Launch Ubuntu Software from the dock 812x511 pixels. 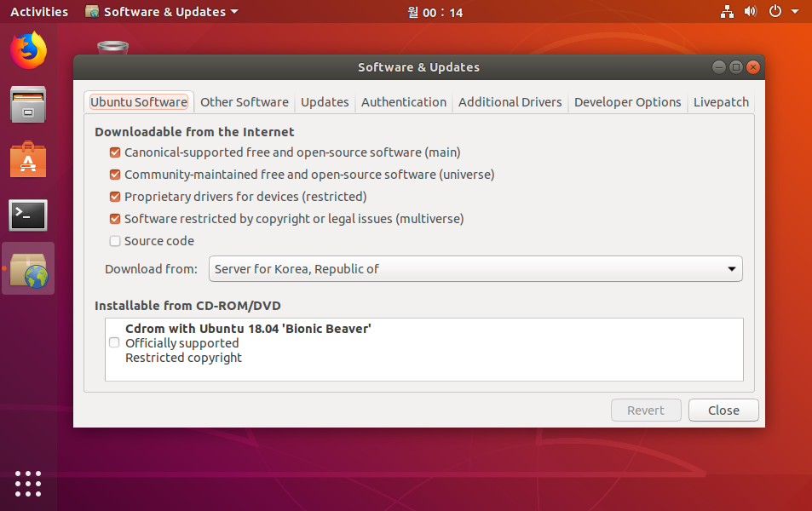point(28,159)
